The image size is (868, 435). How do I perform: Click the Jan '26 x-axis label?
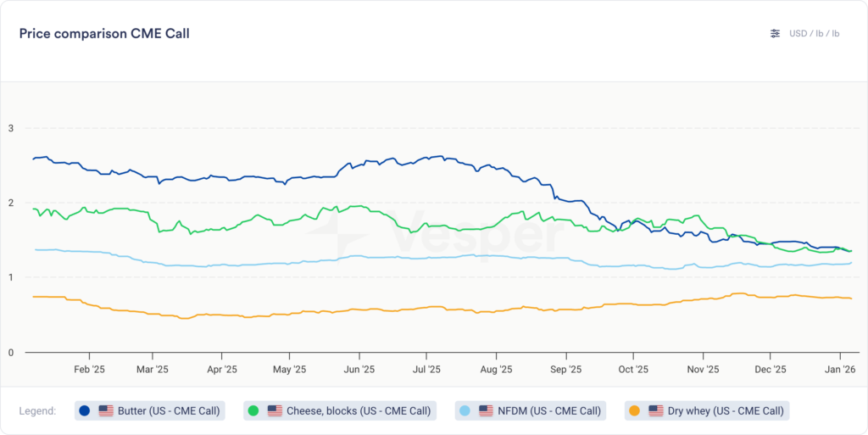839,370
